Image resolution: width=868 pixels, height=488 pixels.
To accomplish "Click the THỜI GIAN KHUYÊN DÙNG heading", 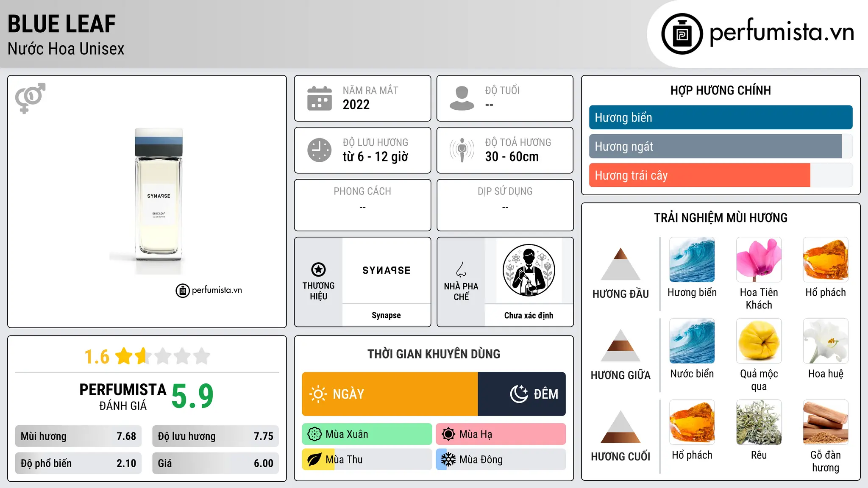I will pos(434,354).
